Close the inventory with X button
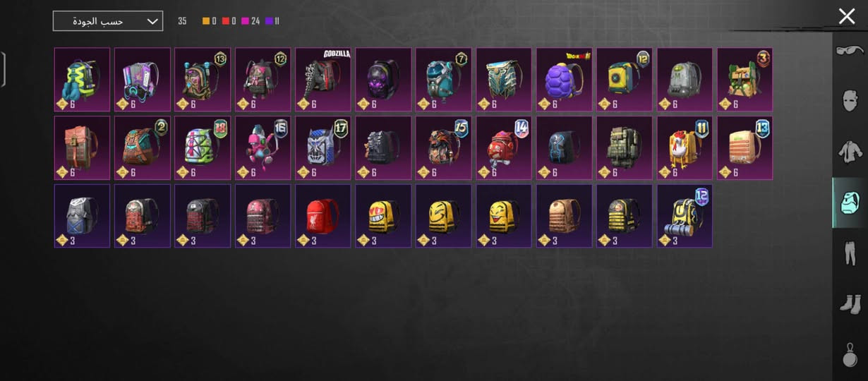 tap(847, 16)
